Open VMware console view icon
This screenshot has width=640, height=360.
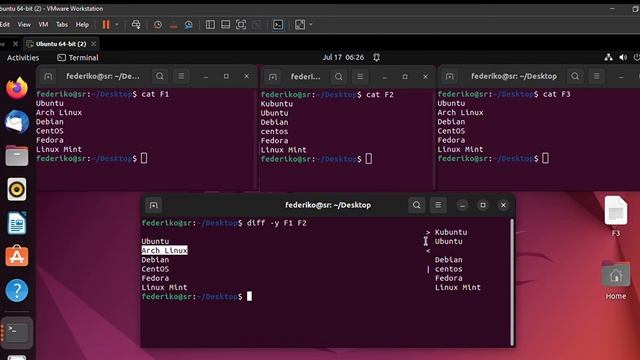click(x=278, y=25)
